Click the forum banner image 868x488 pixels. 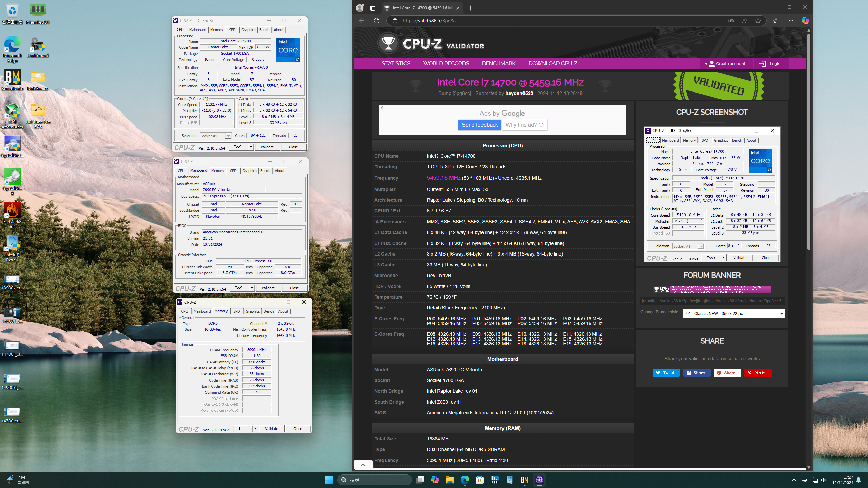coord(712,289)
